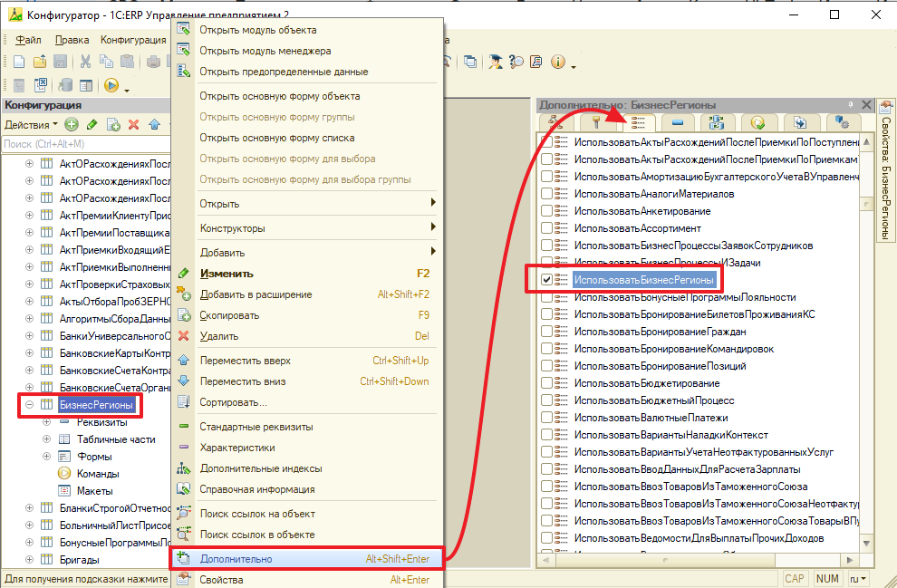This screenshot has width=897, height=588.
Task: Click the Add by copying icon
Action: pos(113,124)
